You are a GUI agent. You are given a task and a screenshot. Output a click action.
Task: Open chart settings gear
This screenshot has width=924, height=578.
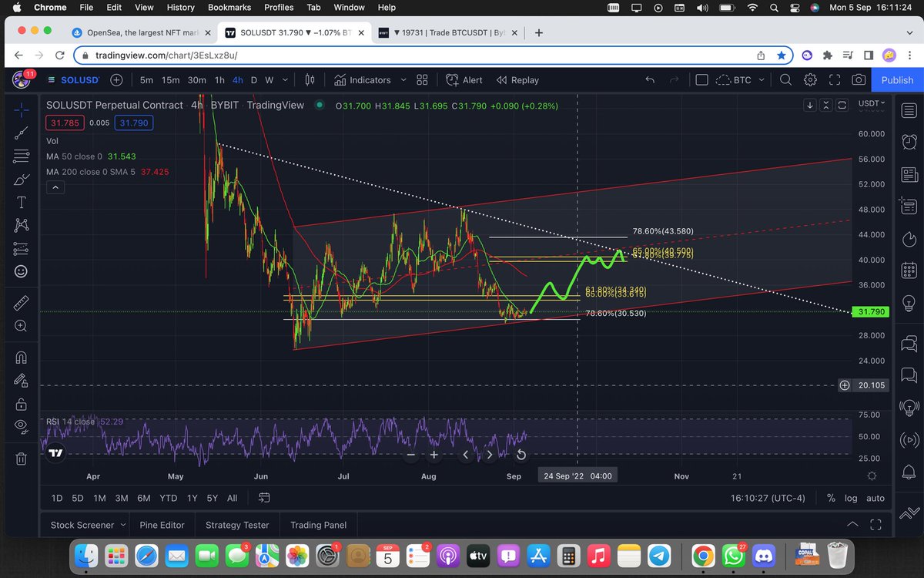[x=810, y=79]
